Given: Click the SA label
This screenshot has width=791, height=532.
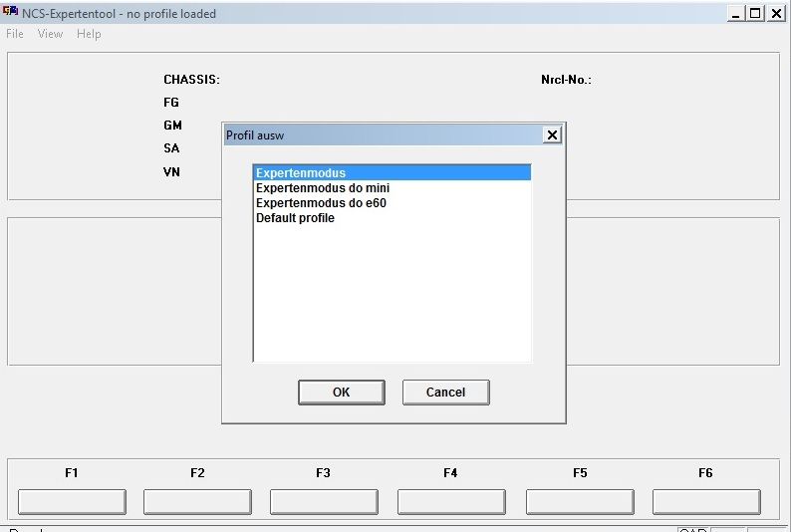Looking at the screenshot, I should (x=171, y=148).
